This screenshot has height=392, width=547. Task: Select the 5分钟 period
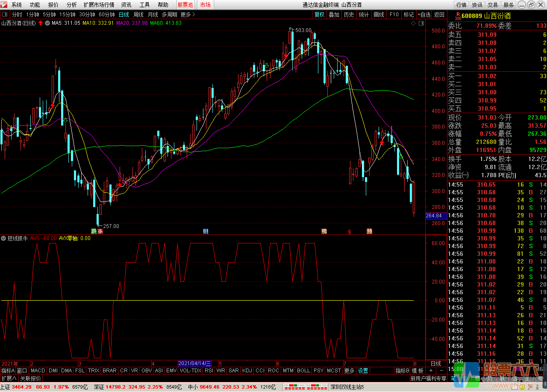click(49, 15)
